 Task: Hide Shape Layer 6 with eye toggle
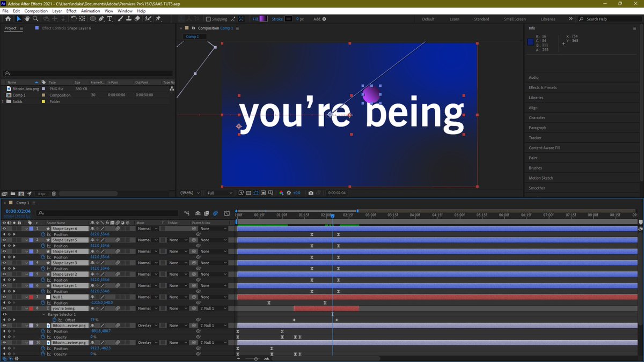(4, 228)
